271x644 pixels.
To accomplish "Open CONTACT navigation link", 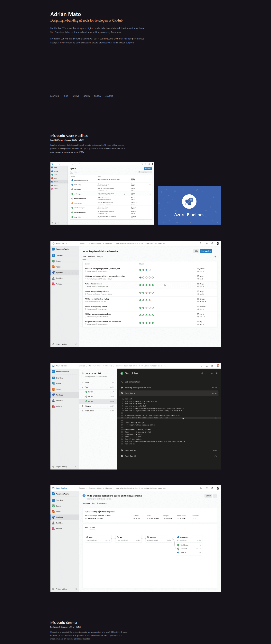I will [109, 96].
